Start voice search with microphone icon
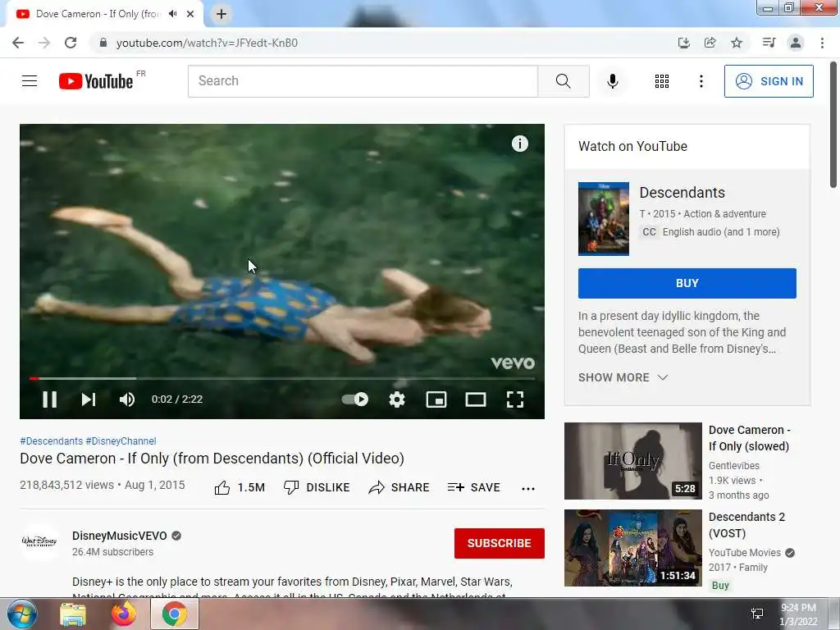The height and width of the screenshot is (630, 840). click(612, 81)
